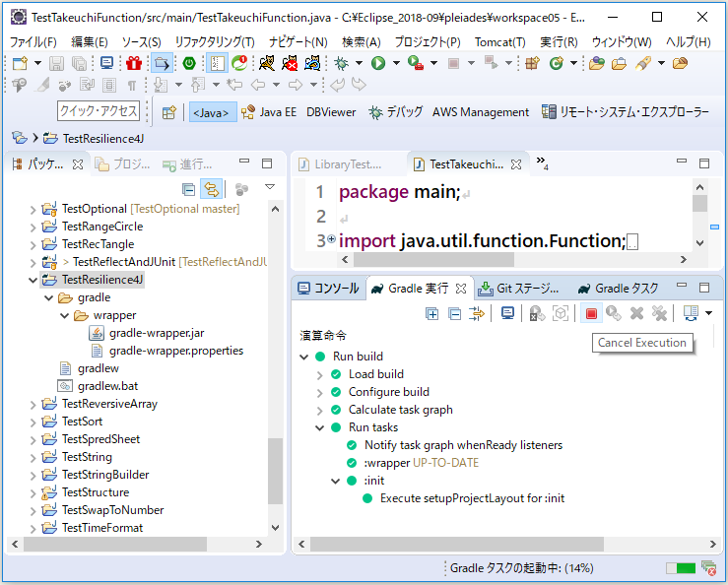The image size is (728, 585).
Task: Click the Show Console icon in Gradle view
Action: click(x=507, y=314)
